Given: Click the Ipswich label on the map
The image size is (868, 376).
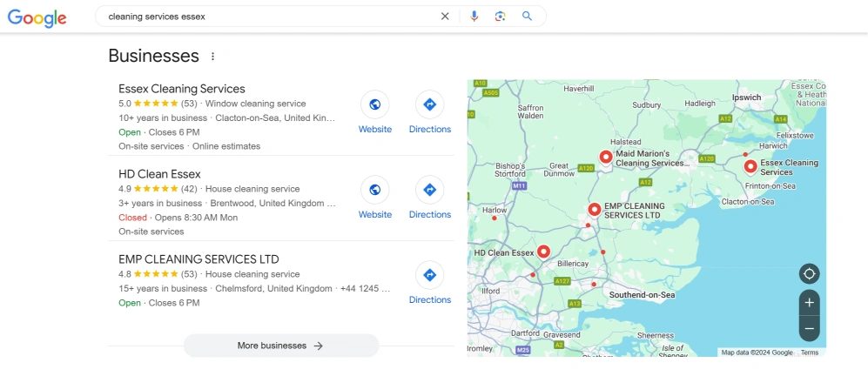Looking at the screenshot, I should 746,97.
